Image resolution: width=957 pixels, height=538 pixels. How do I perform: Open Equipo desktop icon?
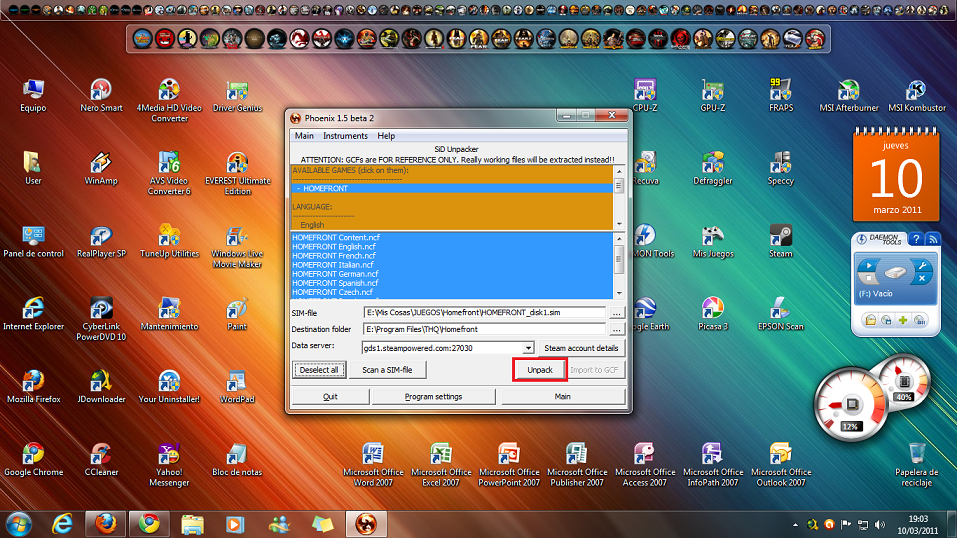tap(33, 95)
